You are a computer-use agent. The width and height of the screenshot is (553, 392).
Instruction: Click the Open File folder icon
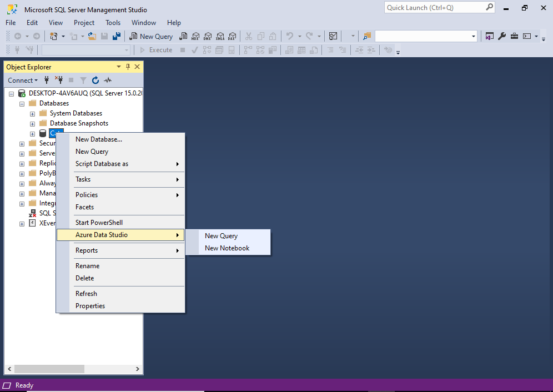[x=92, y=36]
